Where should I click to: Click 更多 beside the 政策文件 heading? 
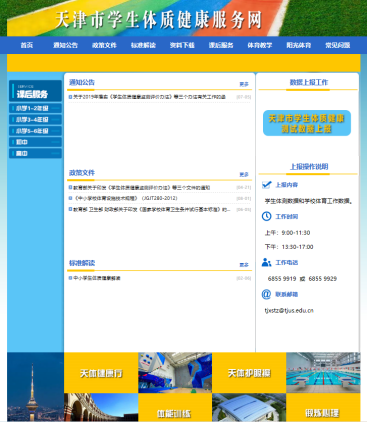[244, 175]
